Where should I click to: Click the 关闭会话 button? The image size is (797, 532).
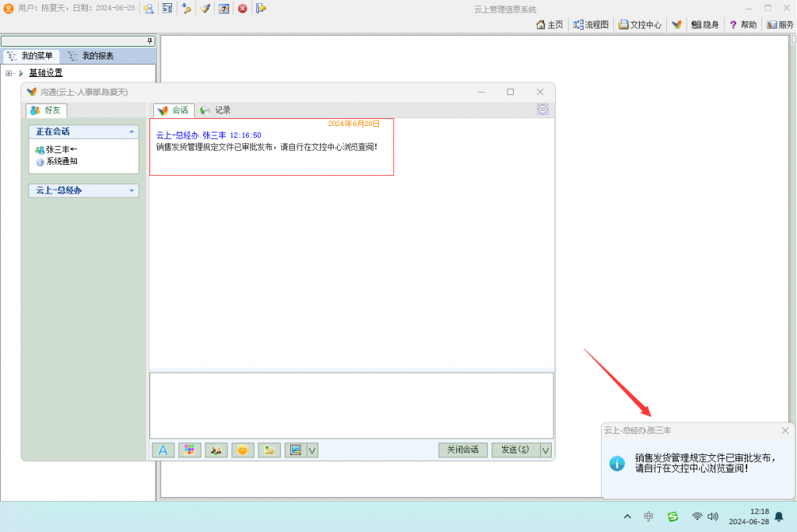463,450
